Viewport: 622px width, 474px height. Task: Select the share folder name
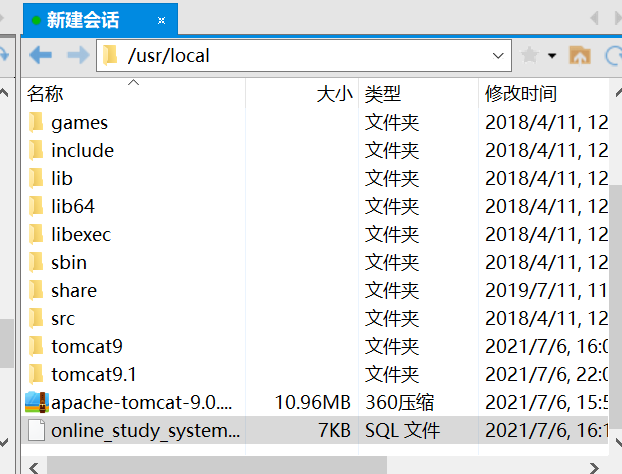tap(74, 290)
